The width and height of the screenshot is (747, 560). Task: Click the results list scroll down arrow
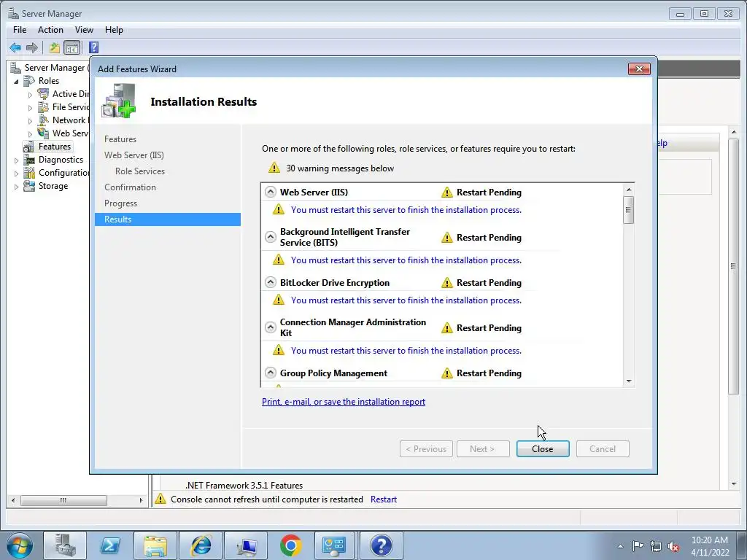pyautogui.click(x=629, y=381)
